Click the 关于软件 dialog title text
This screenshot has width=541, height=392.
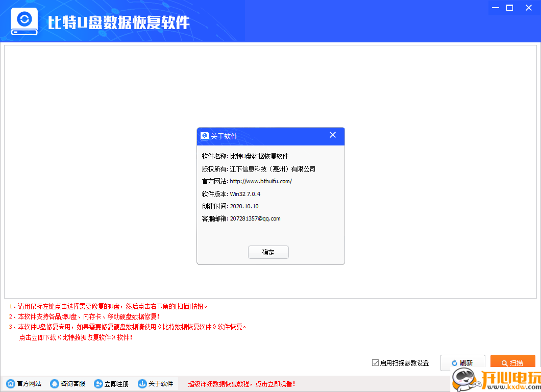click(x=224, y=136)
